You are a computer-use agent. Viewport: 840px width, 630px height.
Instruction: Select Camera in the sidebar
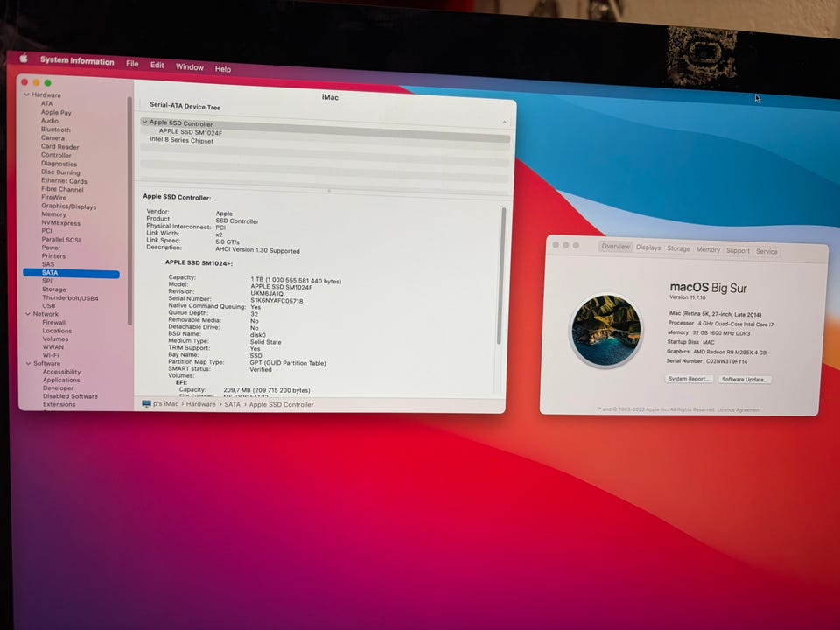(x=52, y=137)
